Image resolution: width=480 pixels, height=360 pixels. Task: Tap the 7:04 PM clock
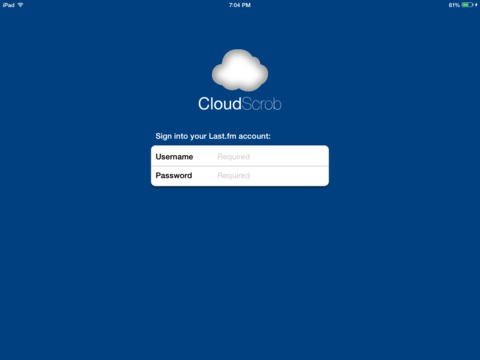[240, 5]
